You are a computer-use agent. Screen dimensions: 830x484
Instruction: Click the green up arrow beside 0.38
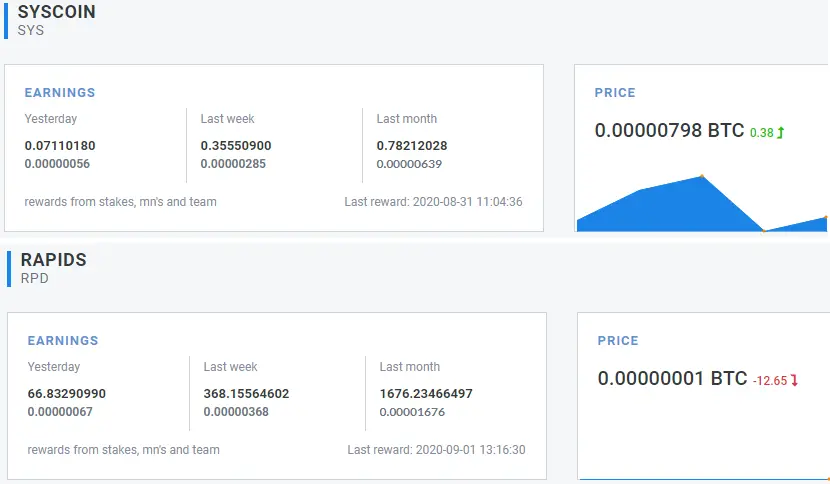tap(781, 132)
